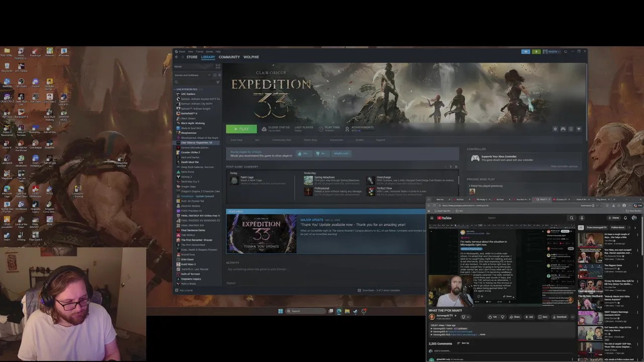644x362 pixels.
Task: Select Guild Wars 2 in the games list
Action: coord(188,264)
